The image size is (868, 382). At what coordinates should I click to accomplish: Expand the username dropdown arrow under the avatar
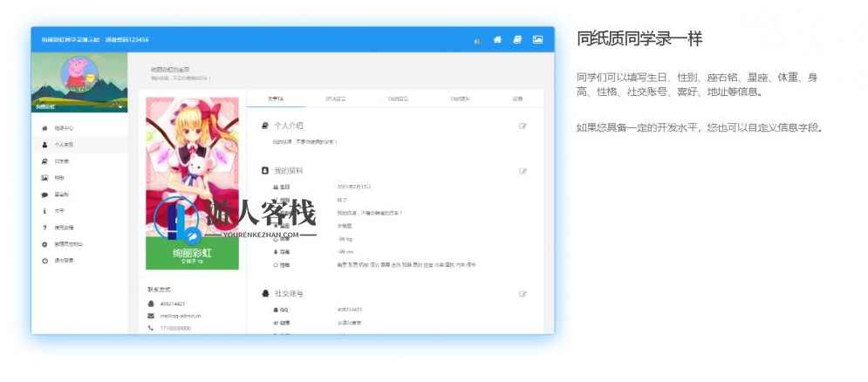click(x=121, y=107)
